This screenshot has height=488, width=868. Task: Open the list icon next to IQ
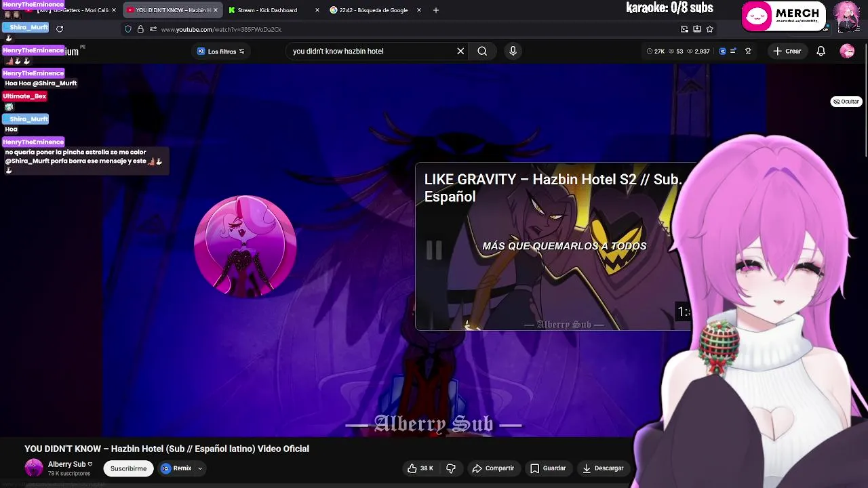click(x=733, y=52)
